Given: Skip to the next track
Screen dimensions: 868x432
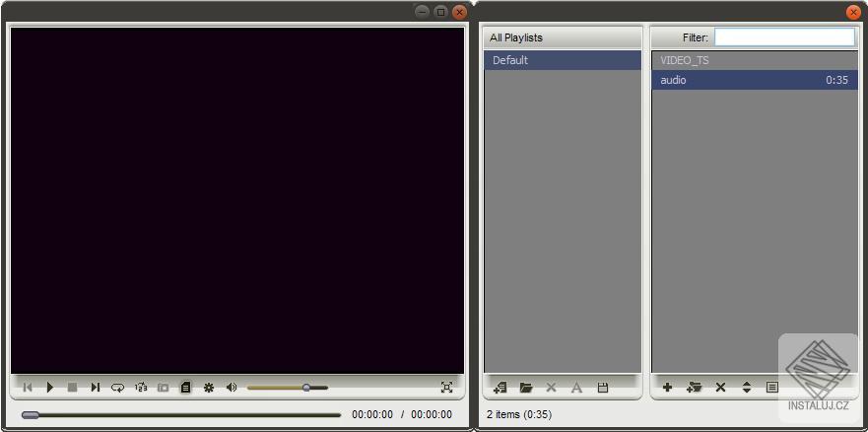Looking at the screenshot, I should point(96,388).
